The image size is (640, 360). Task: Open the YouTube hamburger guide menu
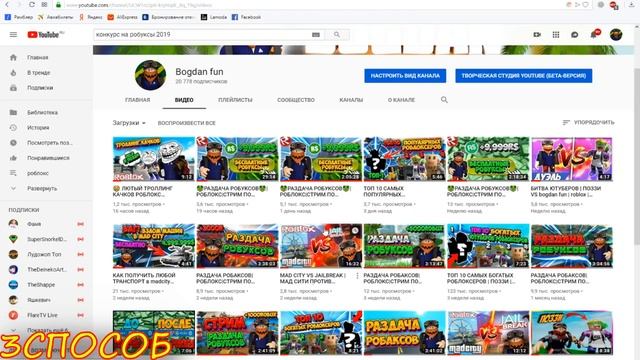[13, 35]
